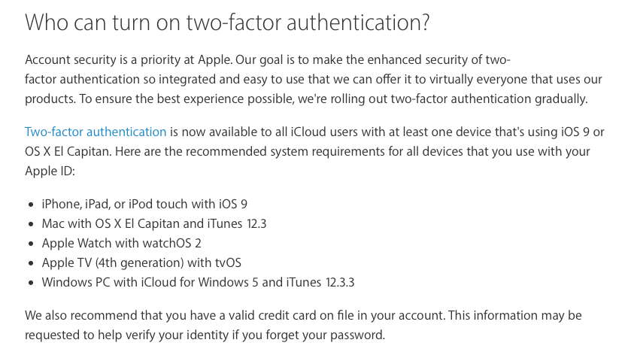Click the 'We also recommend' credit card paragraph
Viewport: 628px width, 364px height.
(x=301, y=325)
